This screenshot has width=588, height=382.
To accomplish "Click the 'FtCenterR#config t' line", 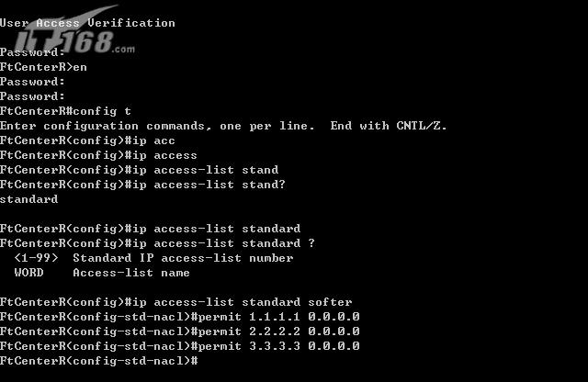I will tap(65, 111).
